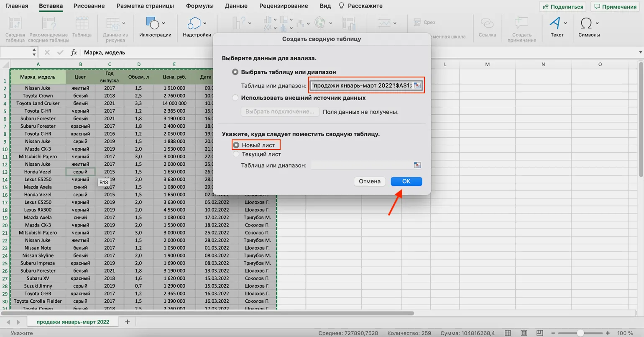Click the Insert Function fx icon

pyautogui.click(x=74, y=52)
